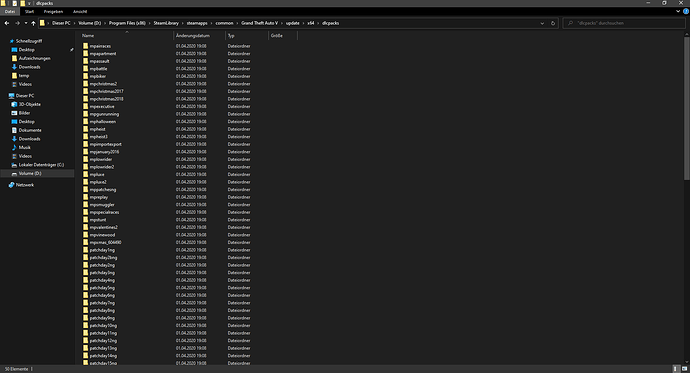690x373 pixels.
Task: Expand the ribbon with the chevron
Action: (x=678, y=11)
